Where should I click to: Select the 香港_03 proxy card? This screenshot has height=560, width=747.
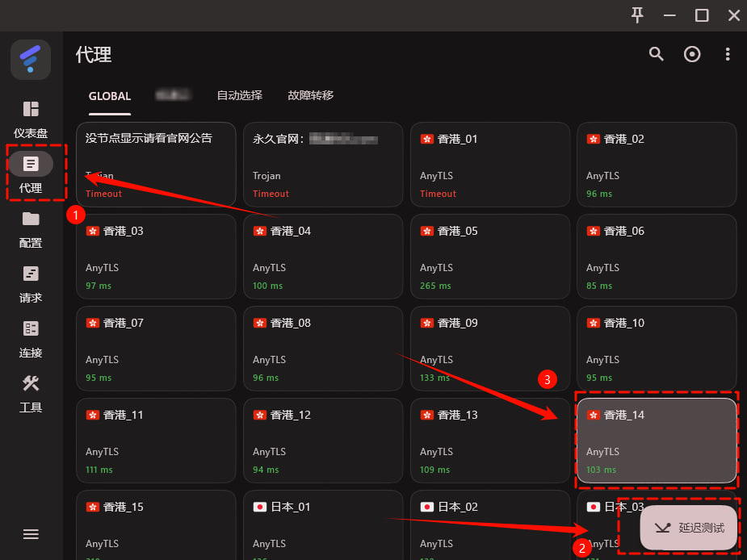(156, 257)
